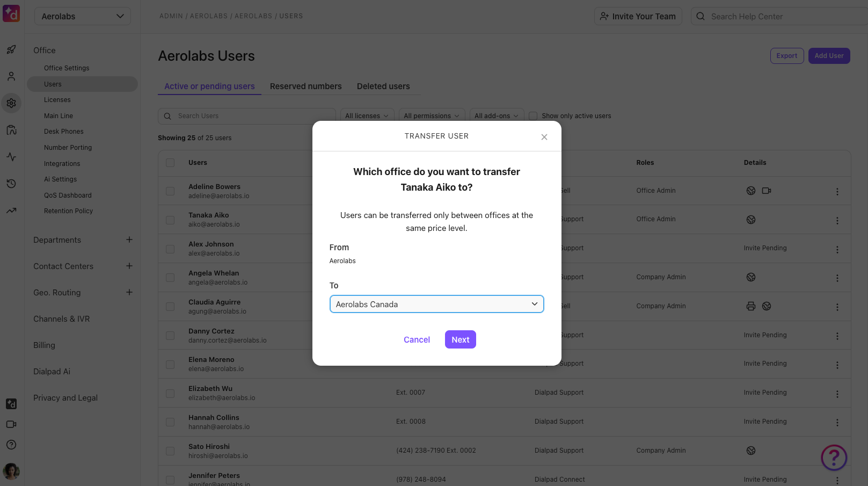
Task: Click printer icon in Claudia Aguirre details
Action: [x=751, y=306]
